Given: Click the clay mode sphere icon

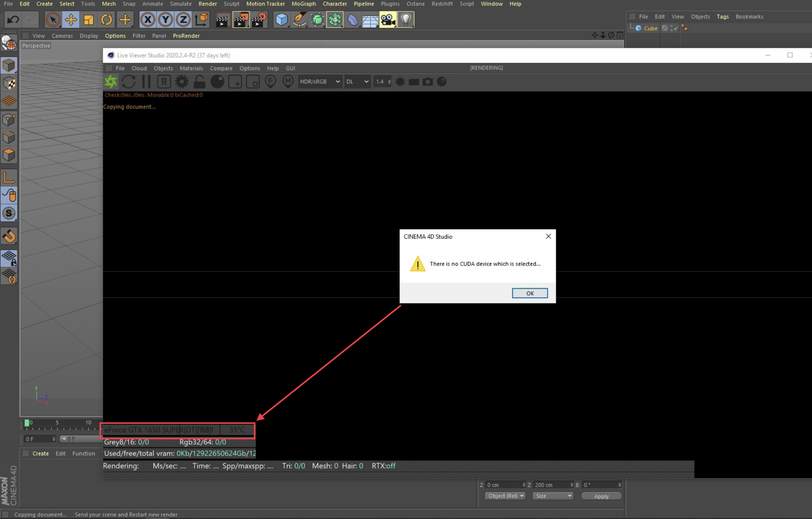Looking at the screenshot, I should 217,82.
